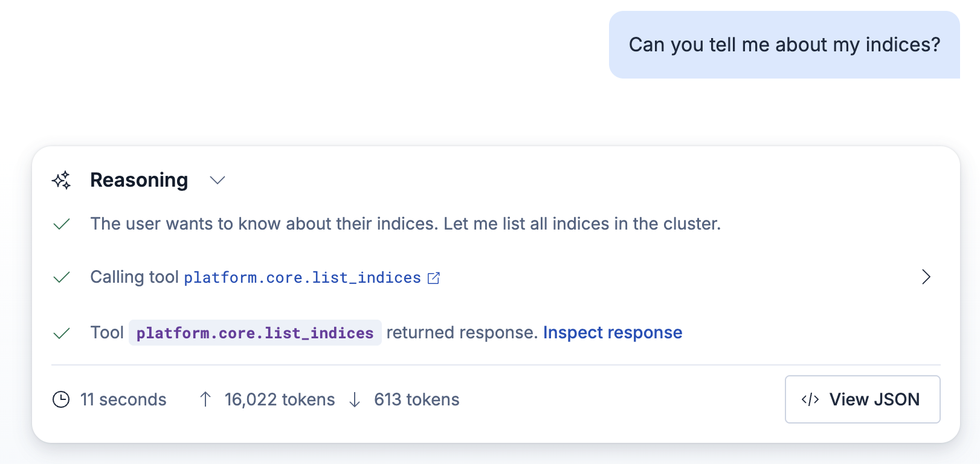The width and height of the screenshot is (980, 464).
Task: Select the user message about indices
Action: click(x=784, y=45)
